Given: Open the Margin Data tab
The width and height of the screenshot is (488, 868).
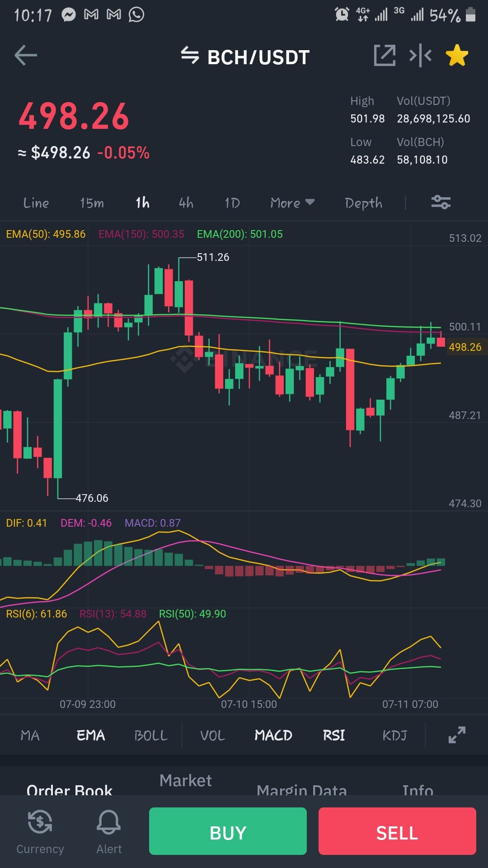Looking at the screenshot, I should 302,790.
